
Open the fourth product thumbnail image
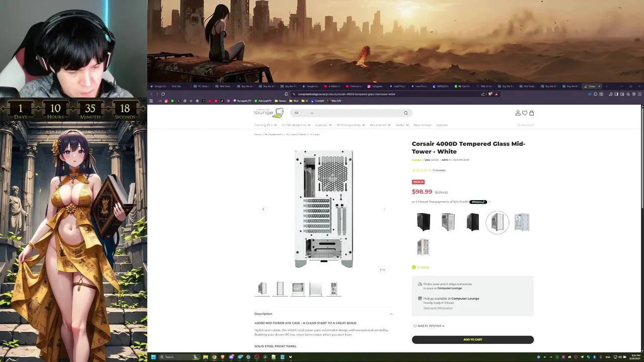click(315, 289)
